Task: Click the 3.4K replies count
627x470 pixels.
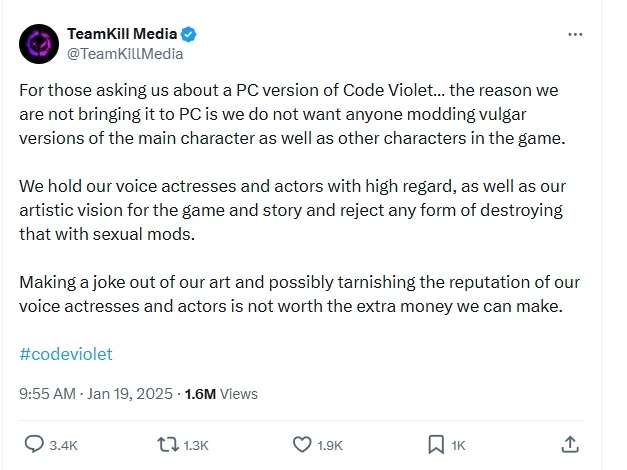Action: pos(64,444)
